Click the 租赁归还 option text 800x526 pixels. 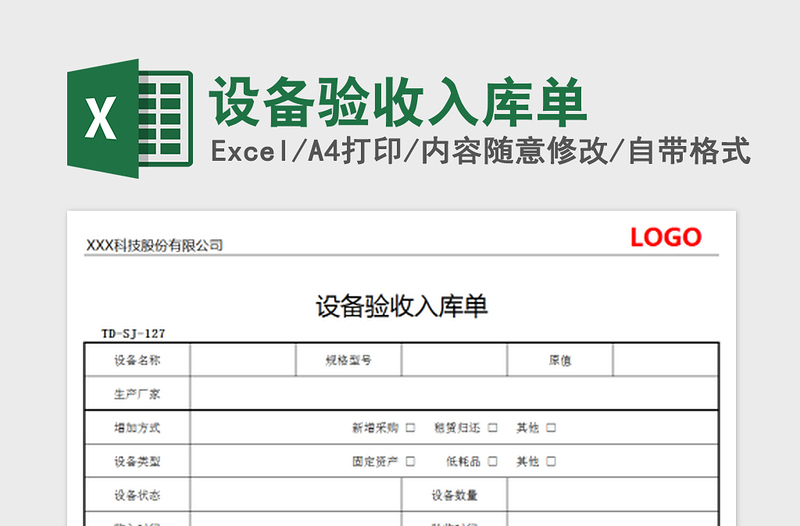pos(457,428)
